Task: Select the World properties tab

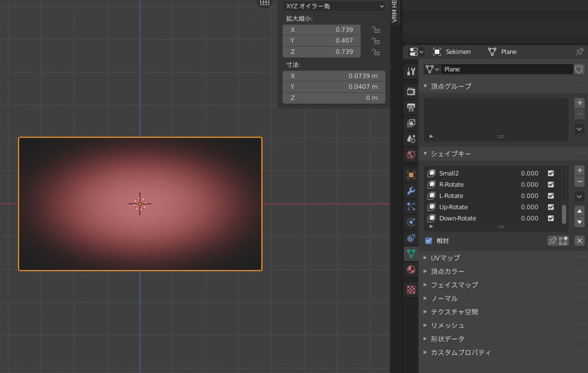Action: [411, 154]
